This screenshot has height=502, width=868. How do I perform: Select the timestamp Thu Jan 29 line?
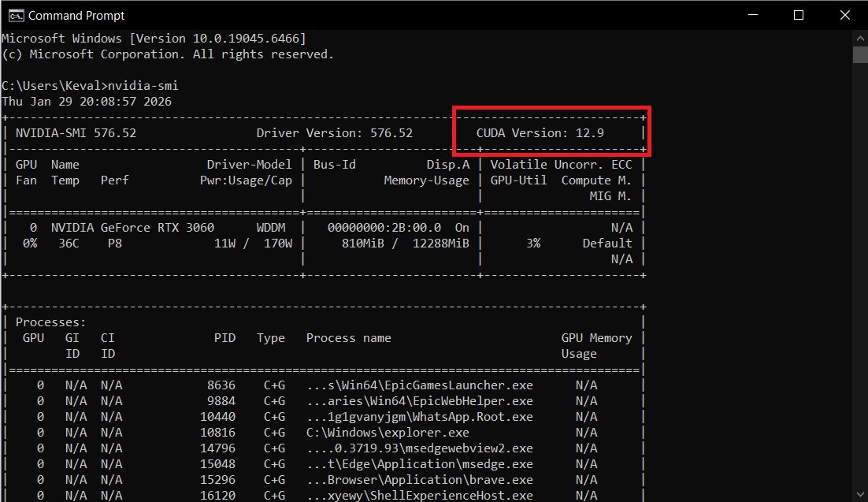pyautogui.click(x=89, y=101)
